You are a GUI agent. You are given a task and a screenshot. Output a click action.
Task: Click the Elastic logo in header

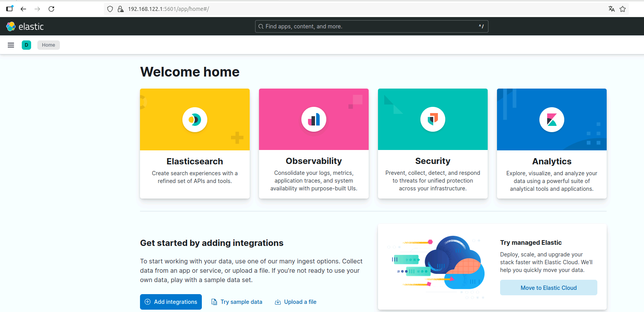point(25,26)
